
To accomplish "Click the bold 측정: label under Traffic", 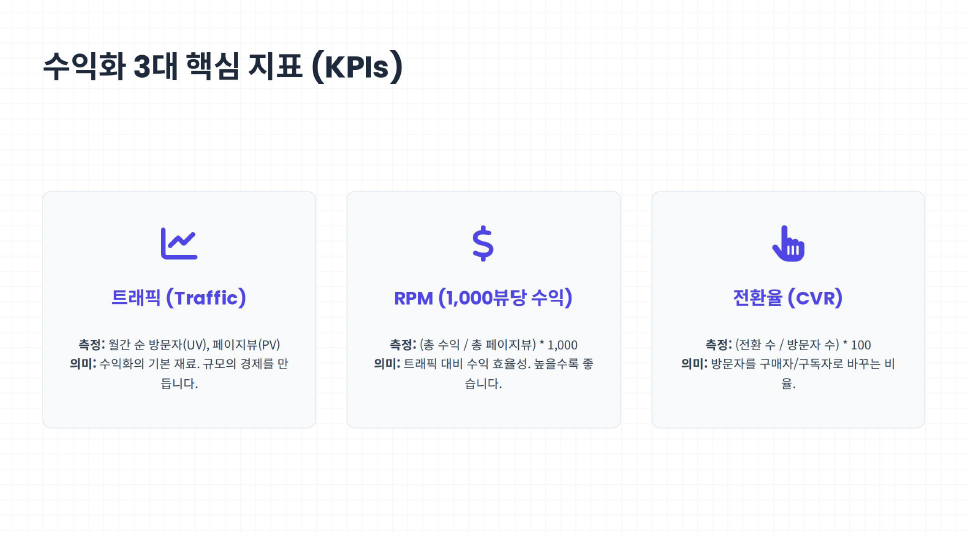I will (x=91, y=344).
